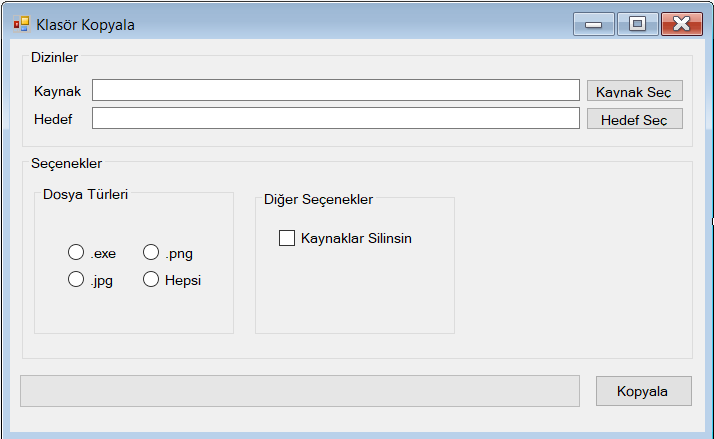
Task: Choose the .png file type radio button
Action: coord(151,253)
